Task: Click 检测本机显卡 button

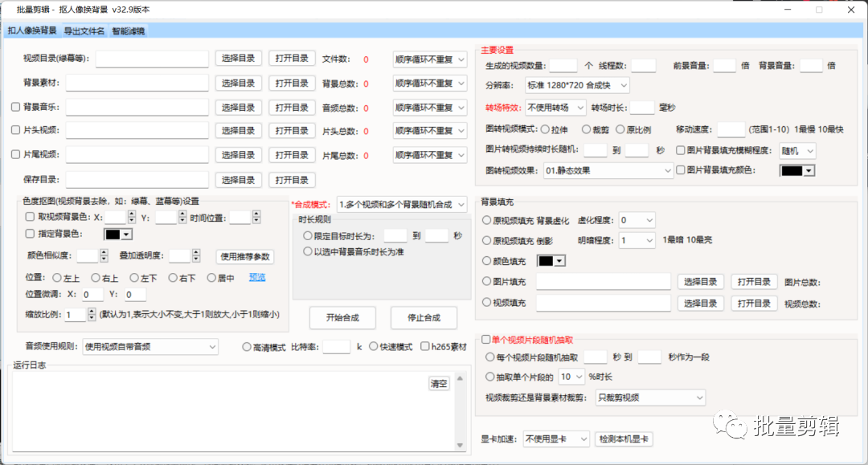Action: point(624,439)
